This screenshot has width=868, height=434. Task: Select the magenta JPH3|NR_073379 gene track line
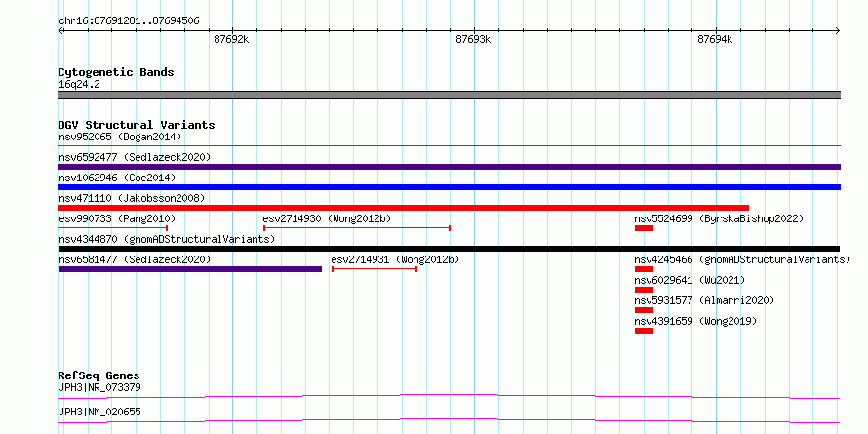449,396
